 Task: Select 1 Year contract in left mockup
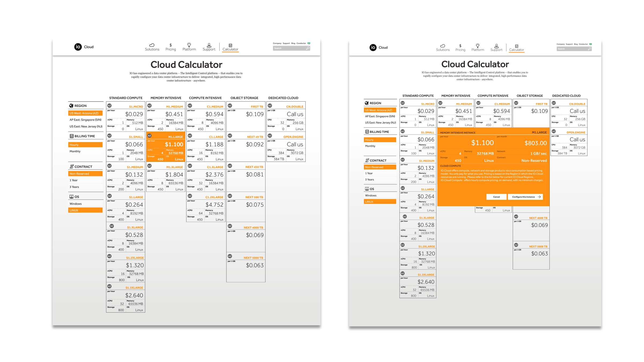85,180
